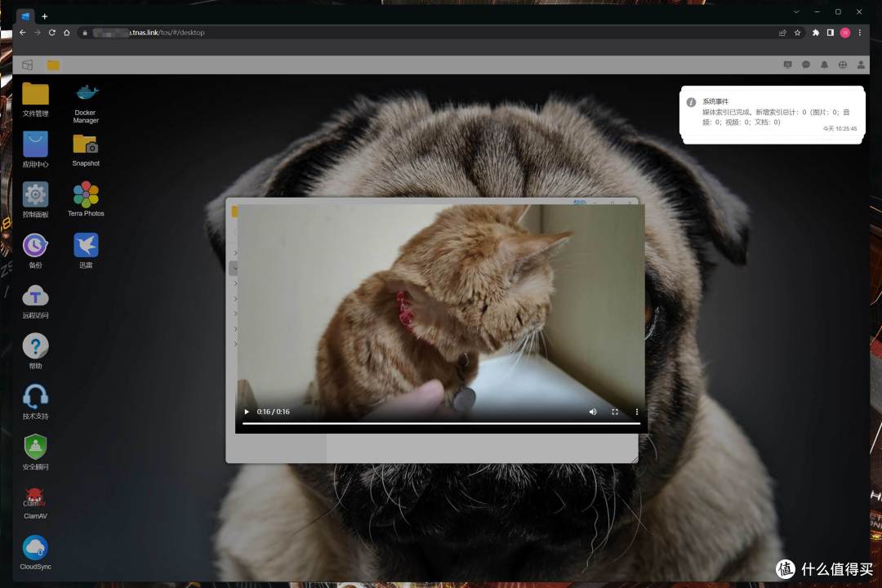Screen dimensions: 882x588
Task: Click the TOS show-desktop icon in the top bar
Action: click(x=27, y=65)
